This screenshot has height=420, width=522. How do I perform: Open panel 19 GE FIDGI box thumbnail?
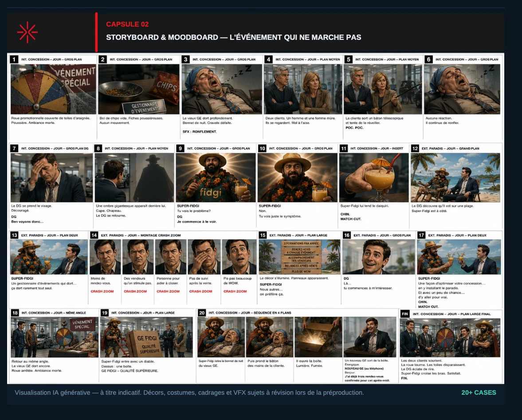[146, 337]
